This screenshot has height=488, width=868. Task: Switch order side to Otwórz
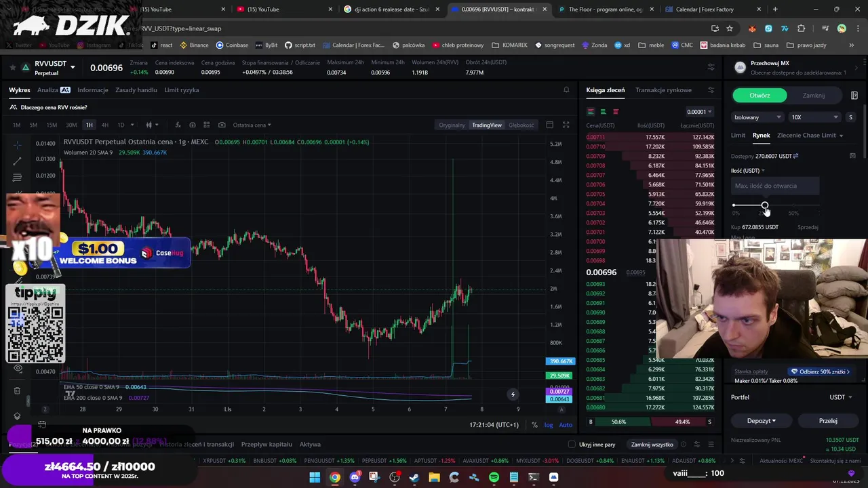pyautogui.click(x=759, y=96)
